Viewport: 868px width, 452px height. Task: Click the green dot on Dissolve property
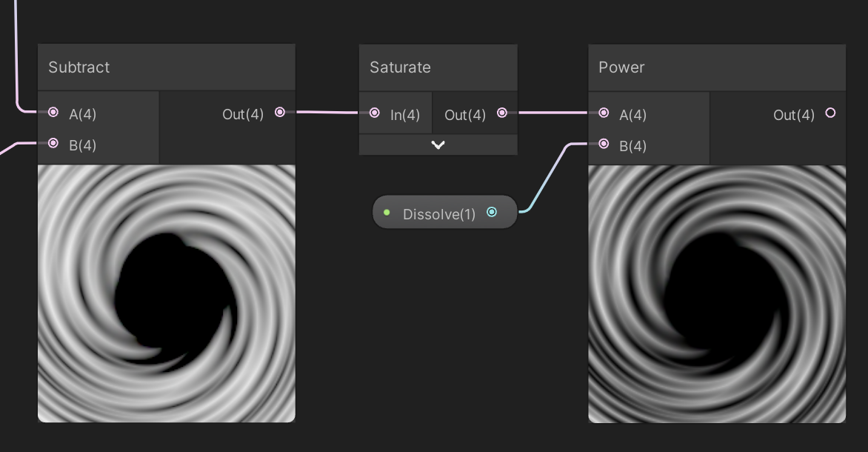click(x=387, y=213)
